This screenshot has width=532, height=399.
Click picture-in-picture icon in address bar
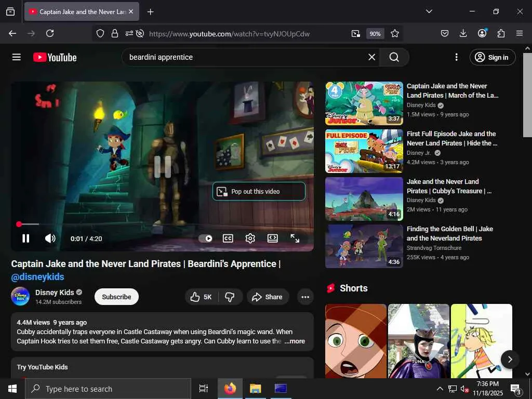(x=355, y=33)
